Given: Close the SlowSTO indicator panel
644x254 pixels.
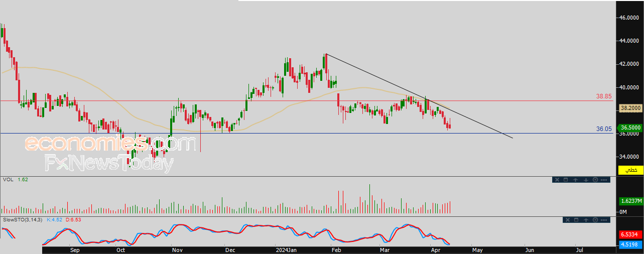Looking at the screenshot, I should (x=568, y=220).
